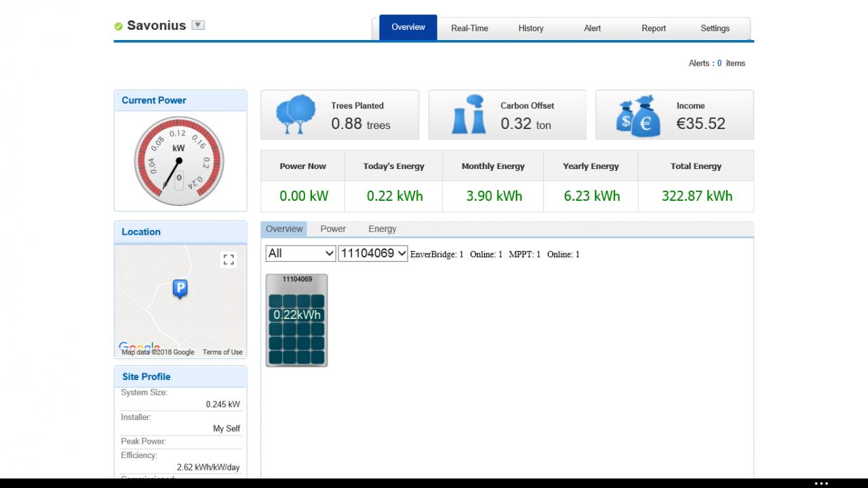This screenshot has height=488, width=868.
Task: Select the Overview sub-tab in the panel
Action: [284, 229]
